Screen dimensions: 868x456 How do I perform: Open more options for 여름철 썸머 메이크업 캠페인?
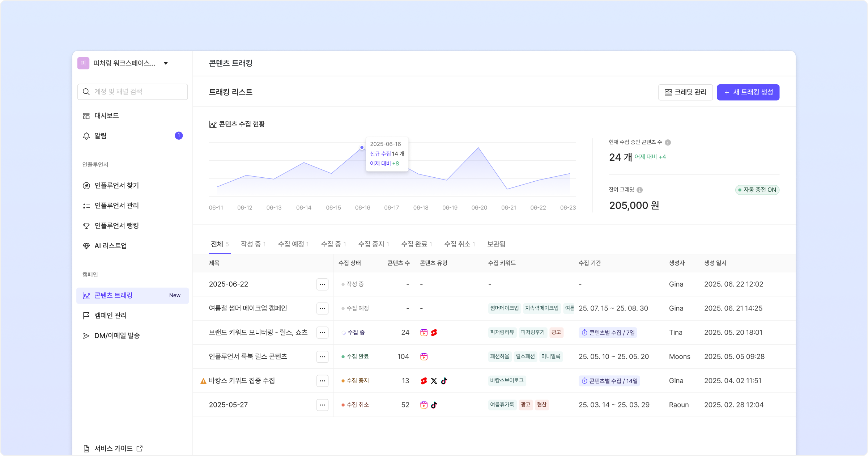tap(322, 308)
